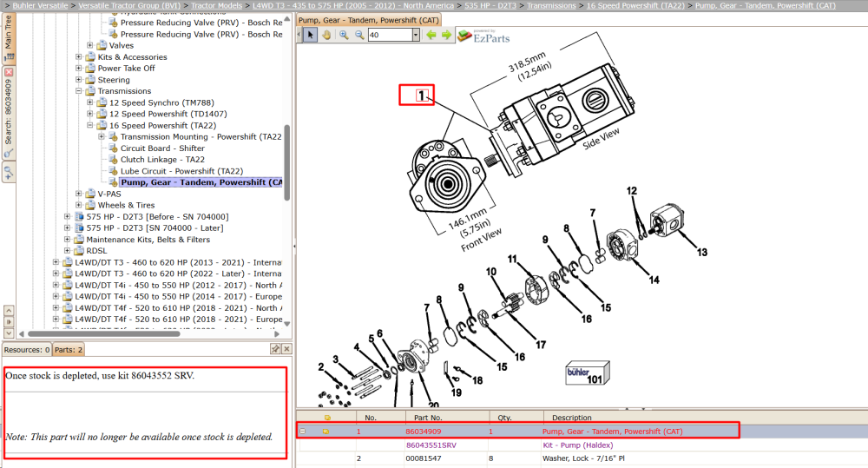Expand 12 Speed Powershift (TD1407)
868x468 pixels.
pos(90,114)
